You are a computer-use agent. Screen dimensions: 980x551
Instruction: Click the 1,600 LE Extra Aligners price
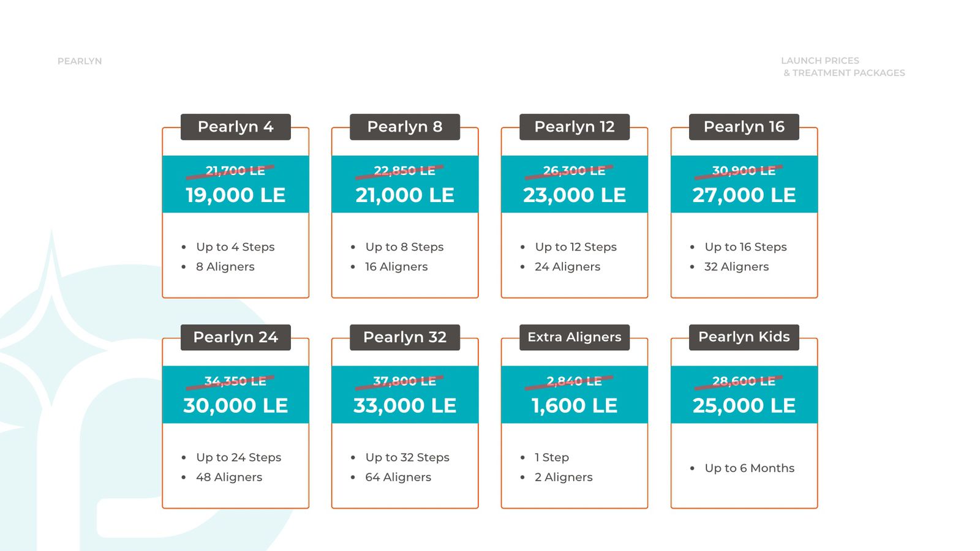(x=574, y=406)
